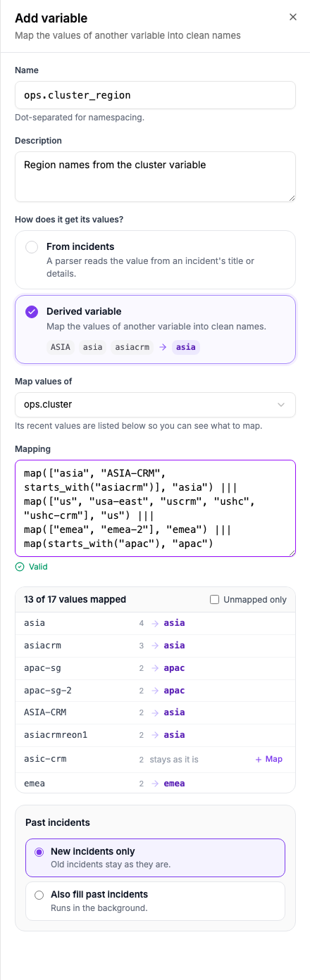
Task: Edit the Description text area
Action: [155, 177]
